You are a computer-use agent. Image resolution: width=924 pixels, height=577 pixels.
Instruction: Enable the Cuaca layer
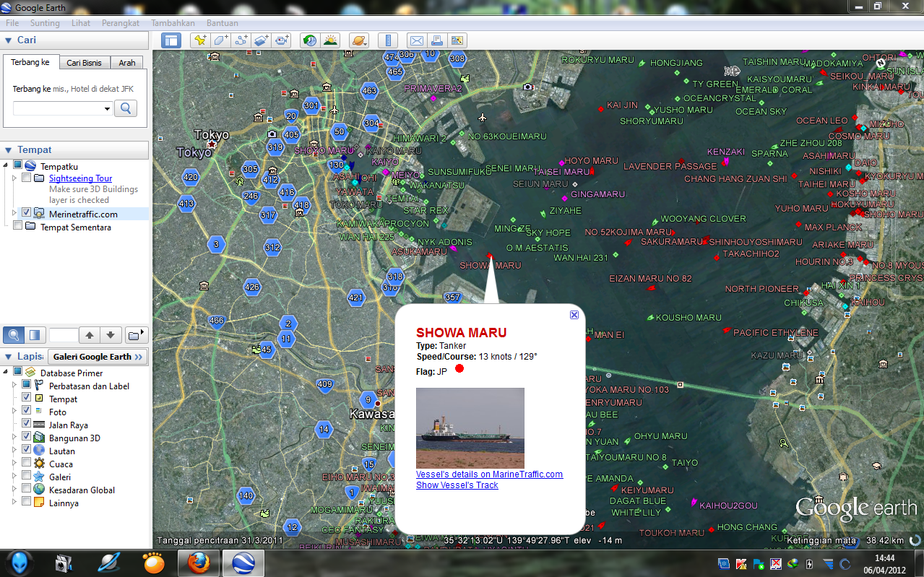click(27, 463)
